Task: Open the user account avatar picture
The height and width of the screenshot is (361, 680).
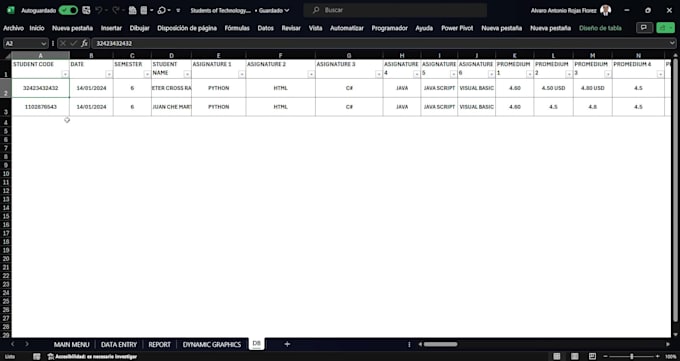Action: click(605, 10)
